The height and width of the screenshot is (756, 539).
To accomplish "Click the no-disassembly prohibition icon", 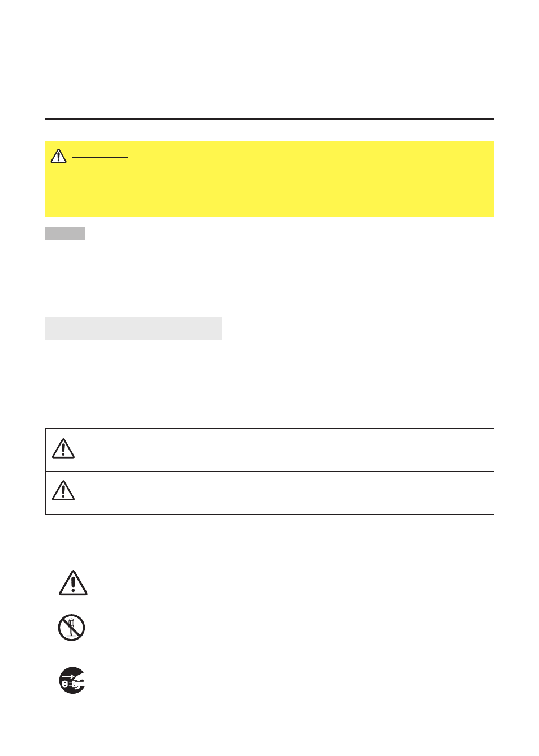I will (71, 628).
